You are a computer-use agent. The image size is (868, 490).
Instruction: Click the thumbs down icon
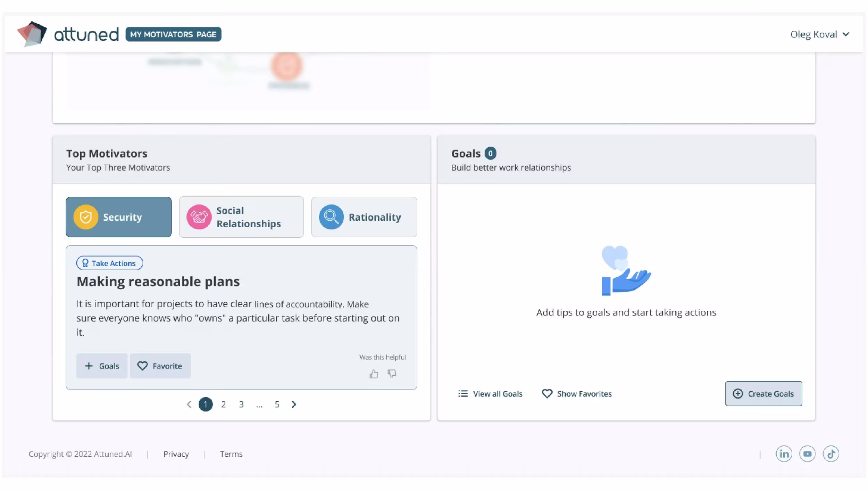pos(392,374)
